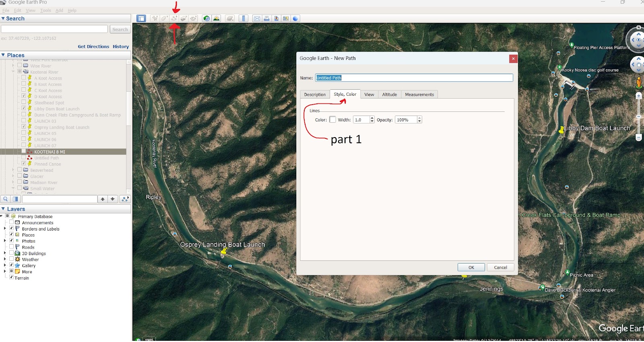
Task: Click the Sunlight toolbar icon
Action: 216,19
